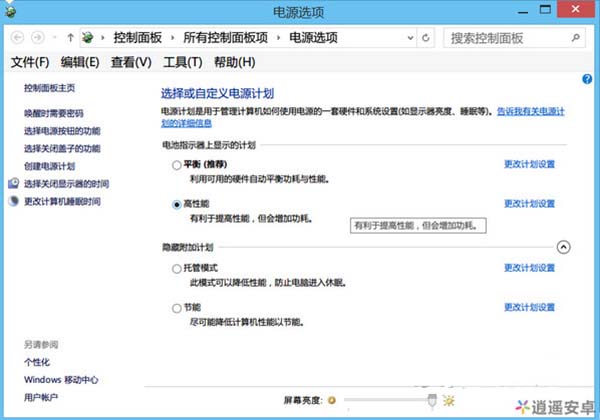Open 选择关闭显示器的时间

point(67,184)
